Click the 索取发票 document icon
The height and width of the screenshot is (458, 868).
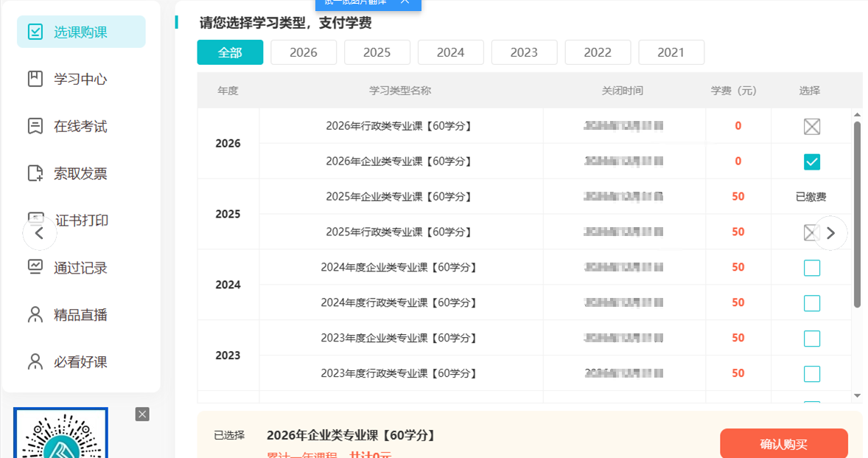pos(35,173)
